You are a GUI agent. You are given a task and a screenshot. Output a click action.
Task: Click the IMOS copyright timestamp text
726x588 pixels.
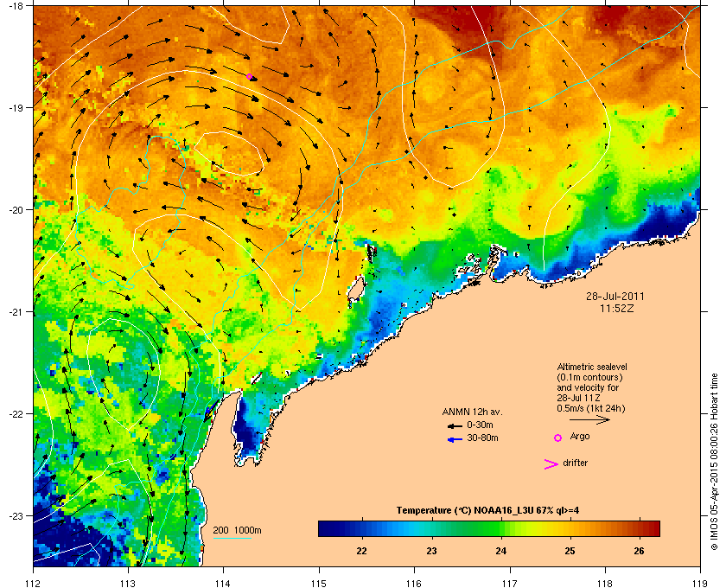pyautogui.click(x=714, y=462)
